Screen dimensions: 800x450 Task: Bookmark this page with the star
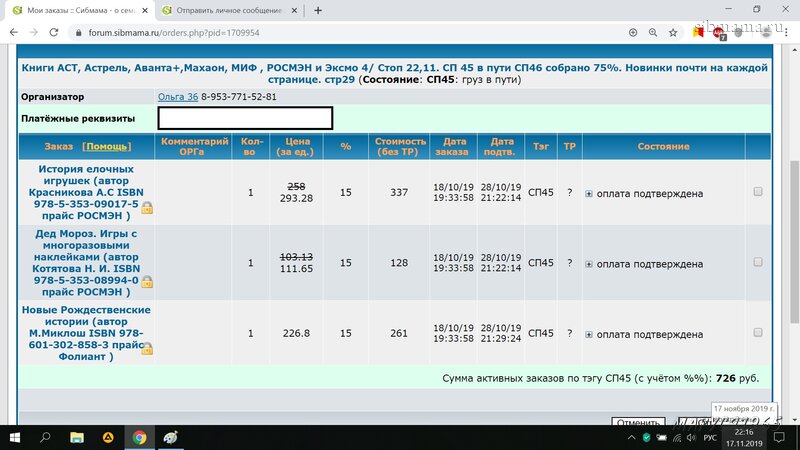tap(673, 32)
